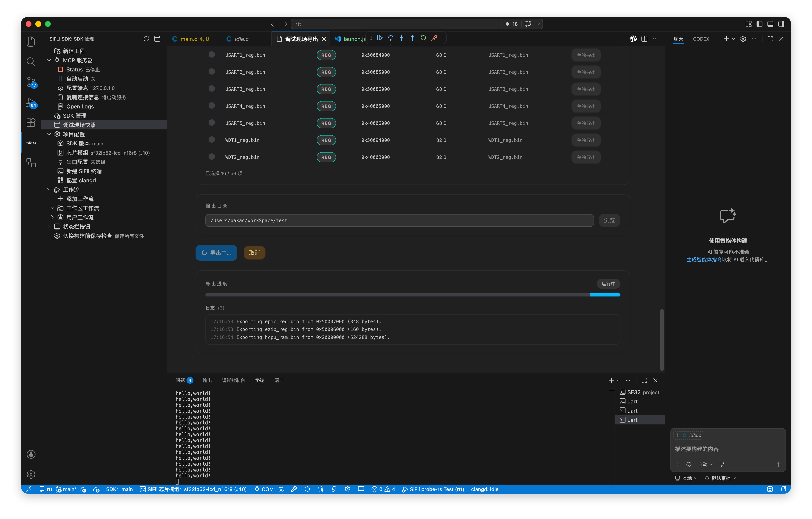The height and width of the screenshot is (519, 812).
Task: Check the USART5_reg.bin selection circle
Action: tap(212, 123)
